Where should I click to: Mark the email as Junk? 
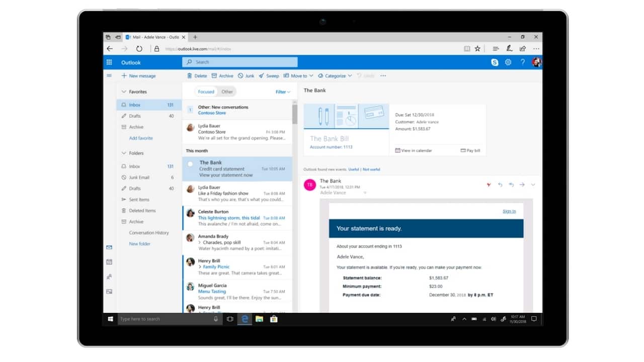point(245,75)
